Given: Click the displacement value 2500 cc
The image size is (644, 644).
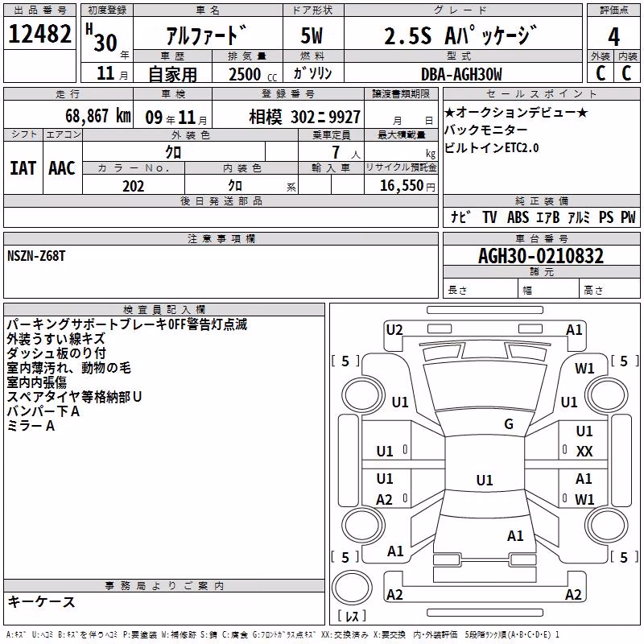Looking at the screenshot, I should [253, 74].
